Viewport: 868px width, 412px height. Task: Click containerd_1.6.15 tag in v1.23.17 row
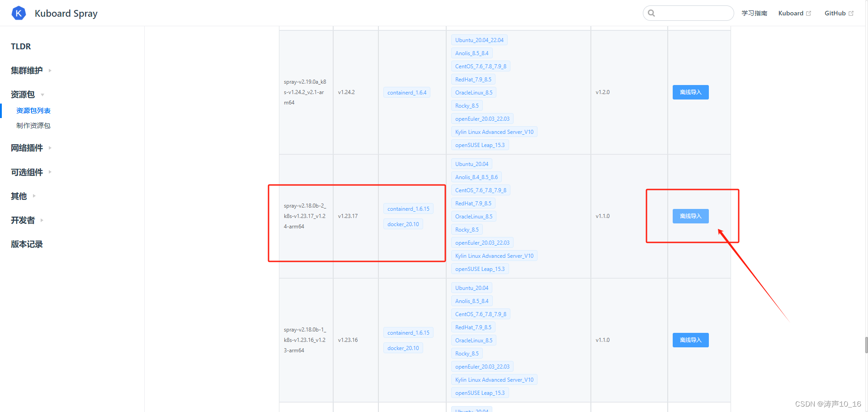coord(408,208)
